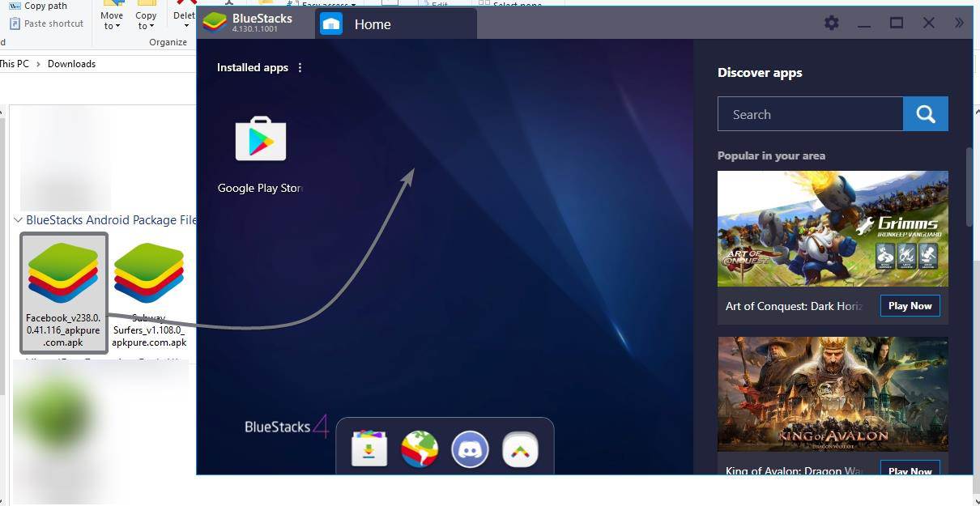Switch to the Home tab

[395, 23]
